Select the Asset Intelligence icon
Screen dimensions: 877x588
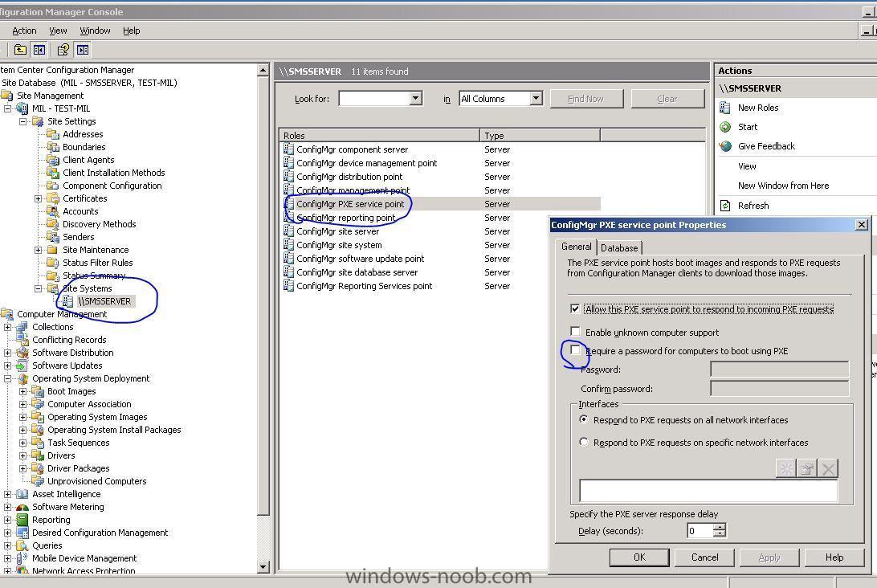click(22, 494)
